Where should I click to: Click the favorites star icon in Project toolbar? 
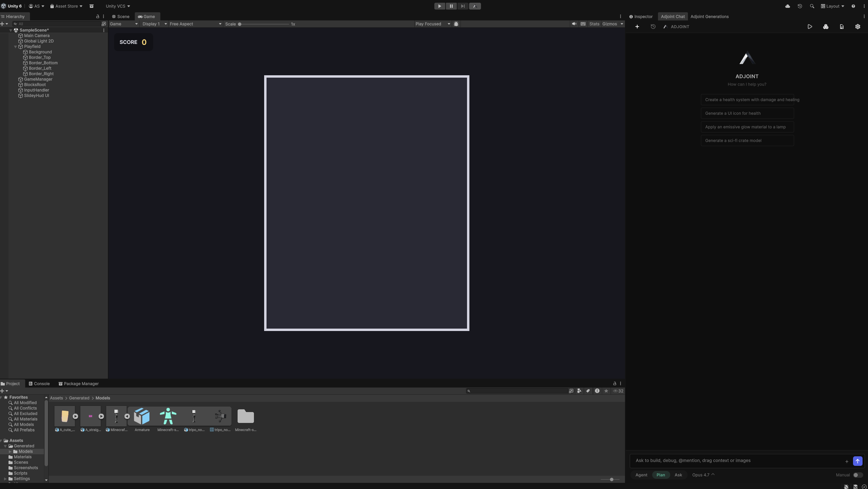606,391
